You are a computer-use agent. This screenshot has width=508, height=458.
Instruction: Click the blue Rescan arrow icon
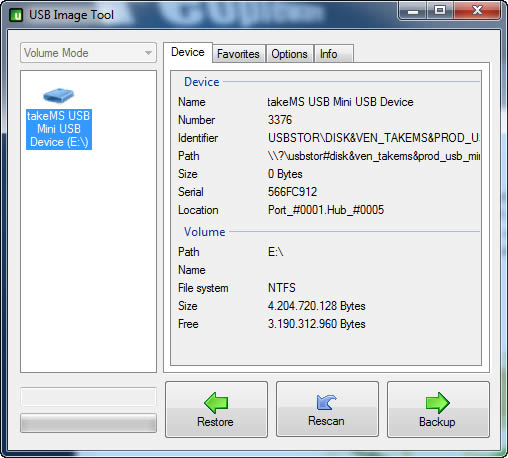pos(326,402)
